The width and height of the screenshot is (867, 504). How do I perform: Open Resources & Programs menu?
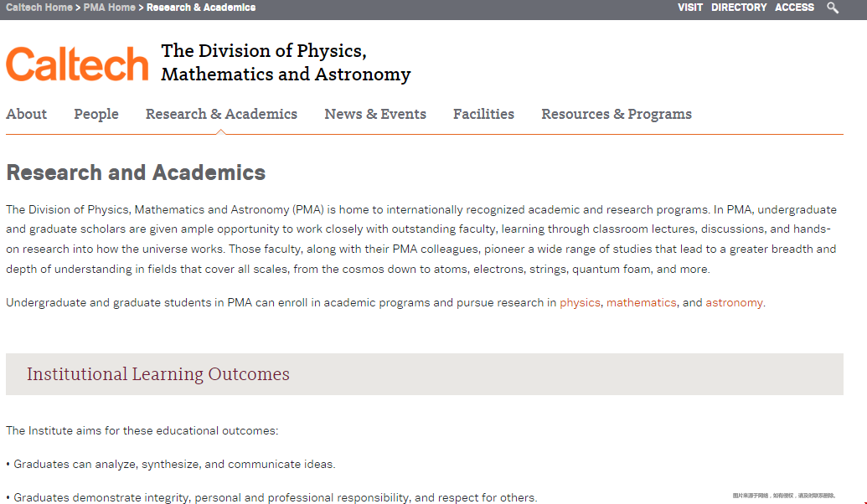click(x=617, y=114)
